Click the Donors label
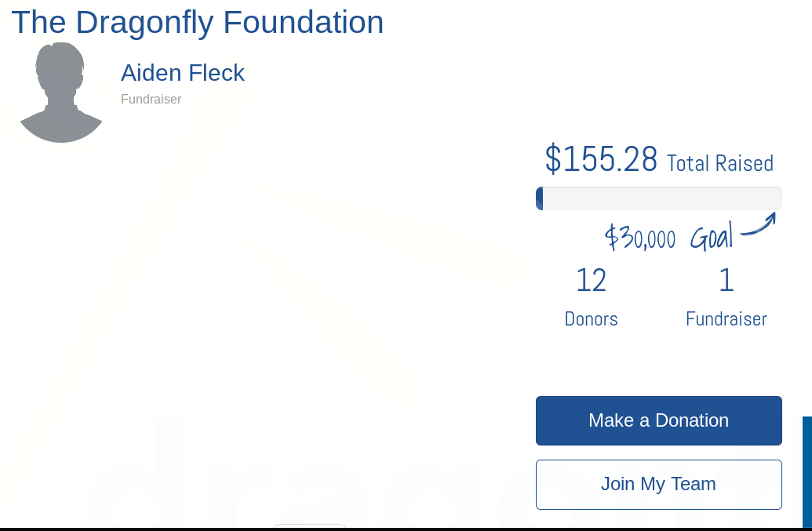 tap(591, 319)
